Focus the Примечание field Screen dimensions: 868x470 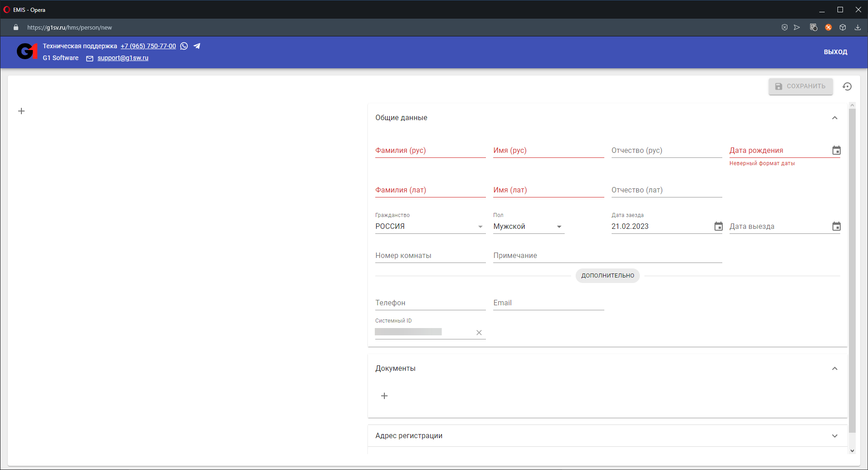tap(608, 256)
